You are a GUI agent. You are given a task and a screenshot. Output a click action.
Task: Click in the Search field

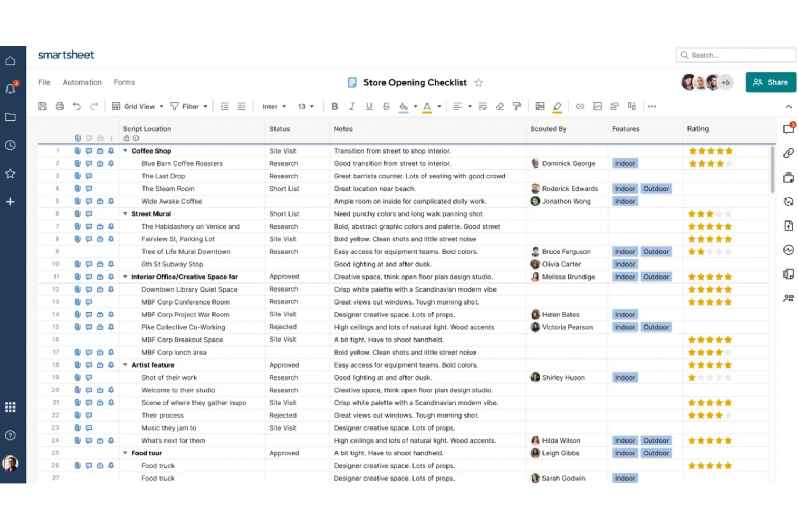click(736, 55)
